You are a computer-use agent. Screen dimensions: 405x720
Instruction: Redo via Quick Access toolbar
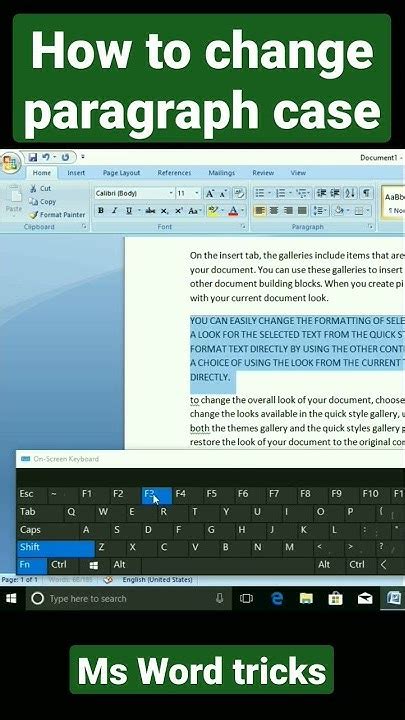pyautogui.click(x=66, y=158)
